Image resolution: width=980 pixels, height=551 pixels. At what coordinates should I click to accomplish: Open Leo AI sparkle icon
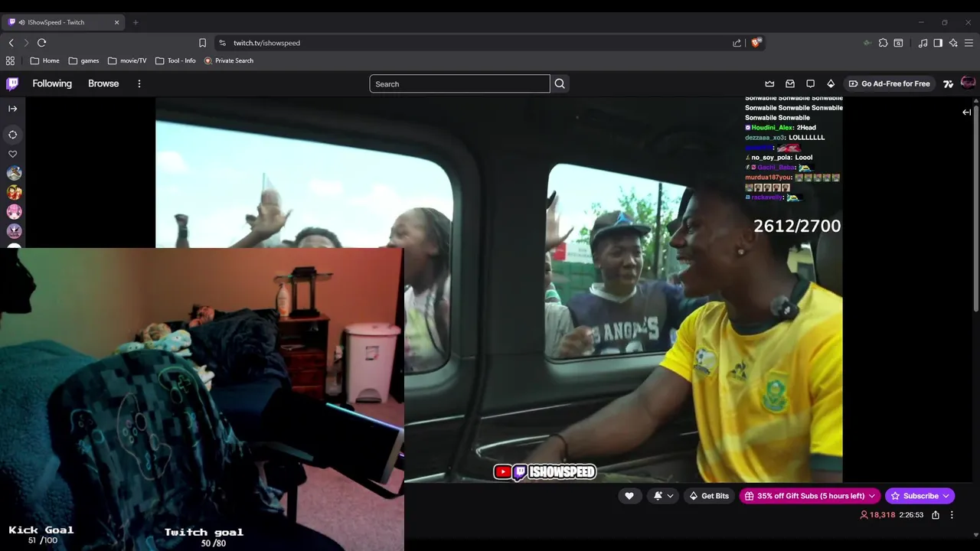(x=953, y=43)
